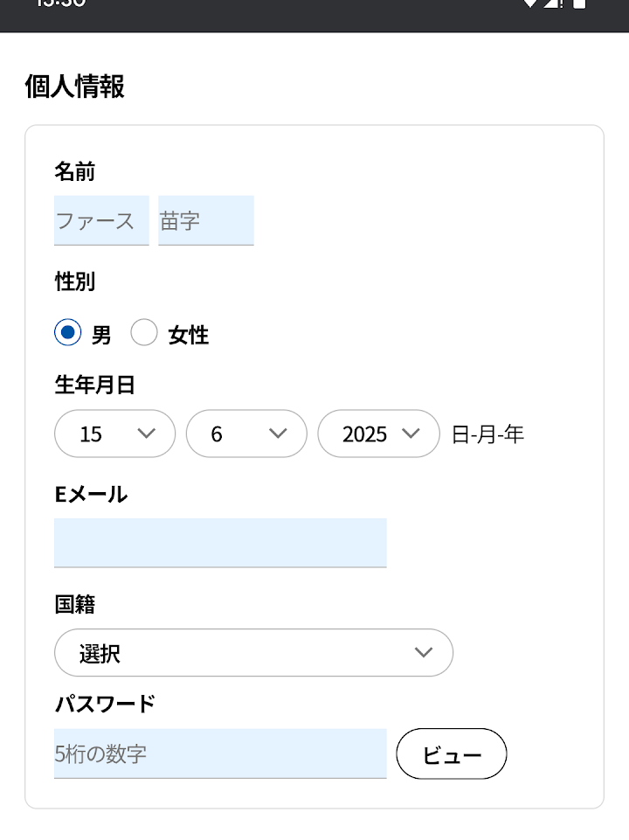Image resolution: width=629 pixels, height=840 pixels.
Task: Click the ビュー button beside the password field
Action: pos(452,753)
